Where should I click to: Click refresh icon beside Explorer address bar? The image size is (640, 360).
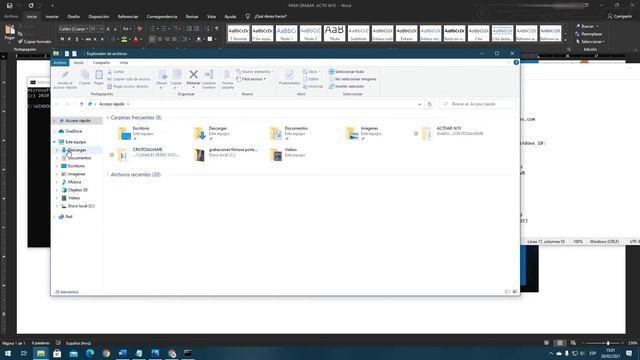coord(429,104)
